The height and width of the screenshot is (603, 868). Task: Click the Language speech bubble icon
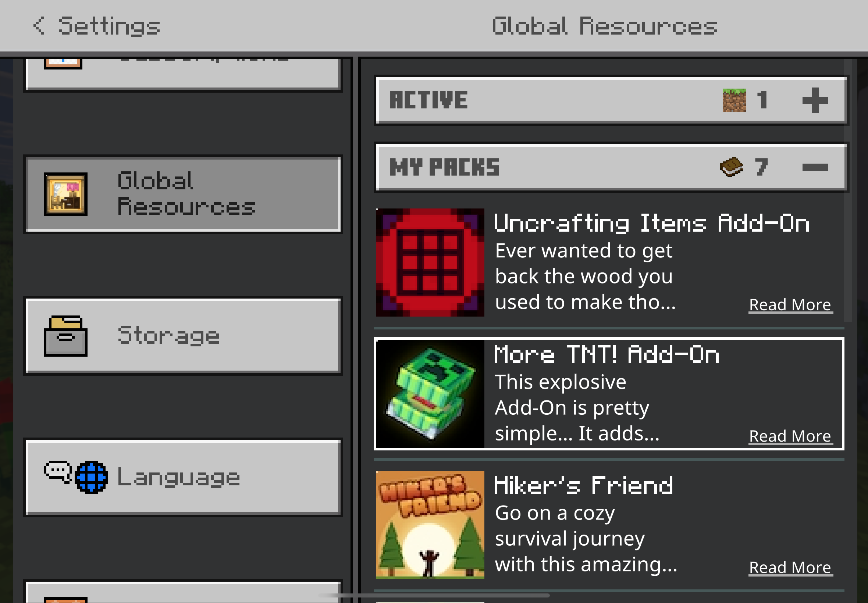tap(58, 472)
